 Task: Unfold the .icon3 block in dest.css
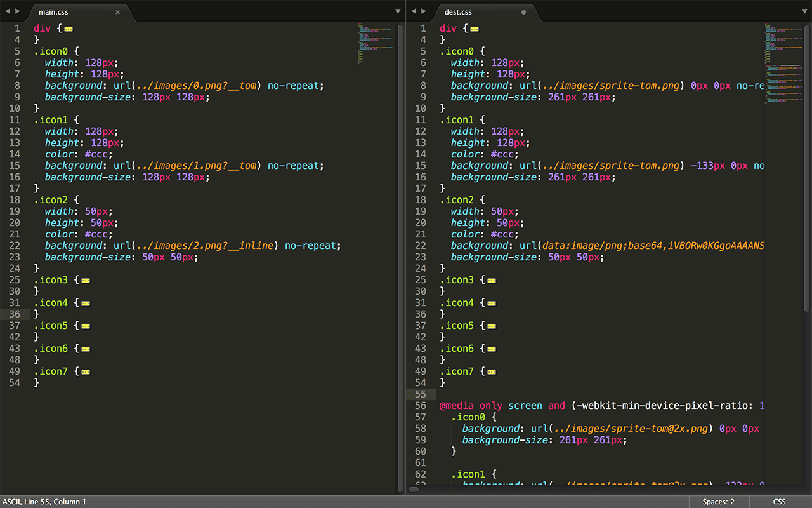[x=492, y=280]
